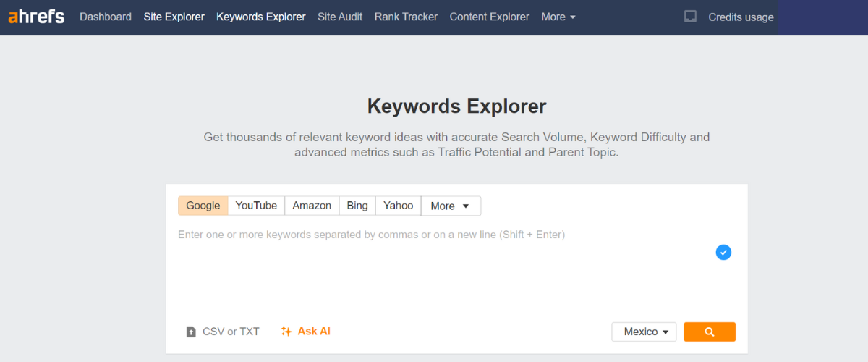Image resolution: width=868 pixels, height=362 pixels.
Task: Click the Credits usage link
Action: click(x=741, y=17)
